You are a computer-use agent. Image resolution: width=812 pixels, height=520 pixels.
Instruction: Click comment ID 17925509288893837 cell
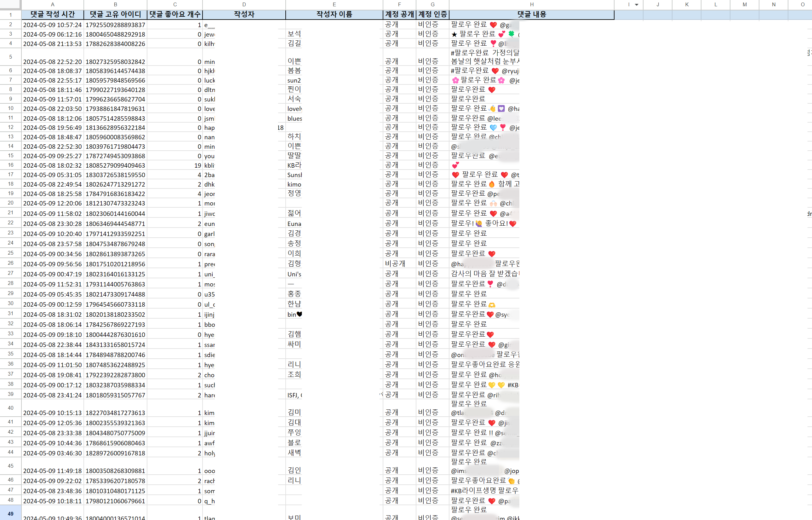click(x=115, y=25)
